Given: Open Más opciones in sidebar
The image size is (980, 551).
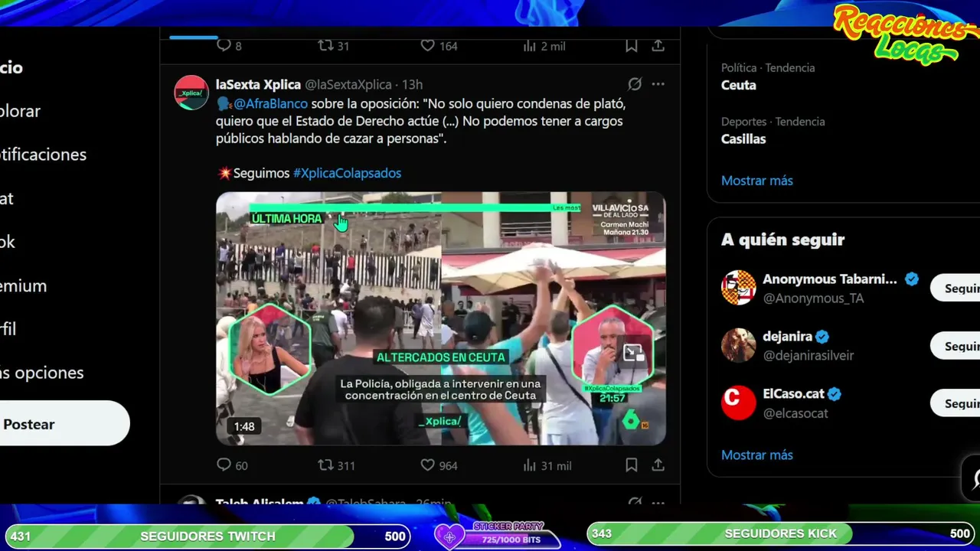Looking at the screenshot, I should click(41, 373).
